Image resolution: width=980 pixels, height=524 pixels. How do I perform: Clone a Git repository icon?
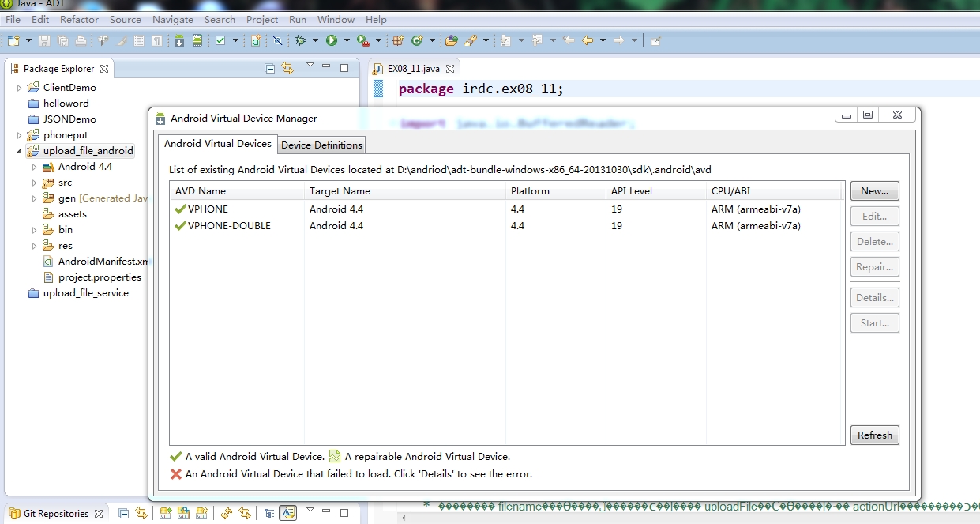pyautogui.click(x=183, y=514)
